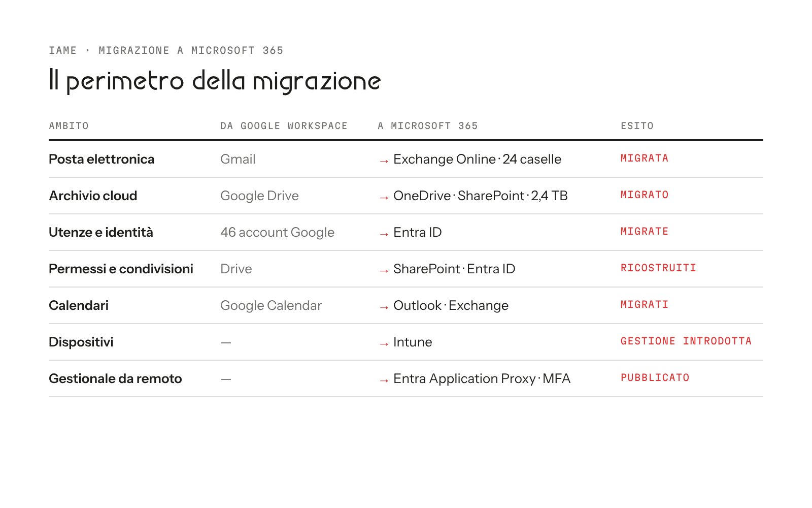Image resolution: width=812 pixels, height=508 pixels.
Task: Click the 'MIGRATI' status
Action: (645, 304)
